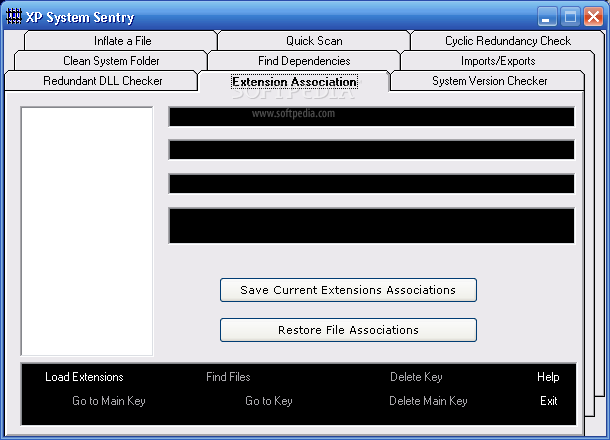The image size is (610, 440).
Task: Click the white extensions list box
Action: point(87,231)
